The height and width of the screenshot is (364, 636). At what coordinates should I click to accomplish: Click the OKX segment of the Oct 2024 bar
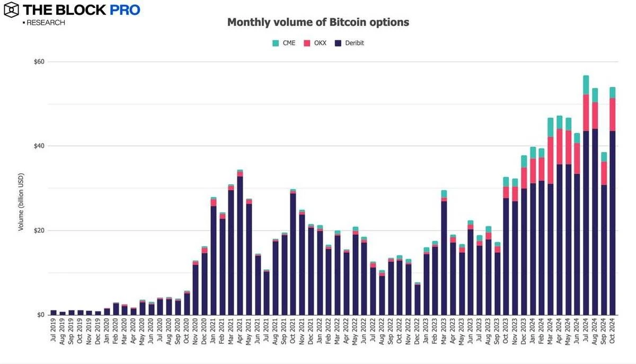[612, 114]
